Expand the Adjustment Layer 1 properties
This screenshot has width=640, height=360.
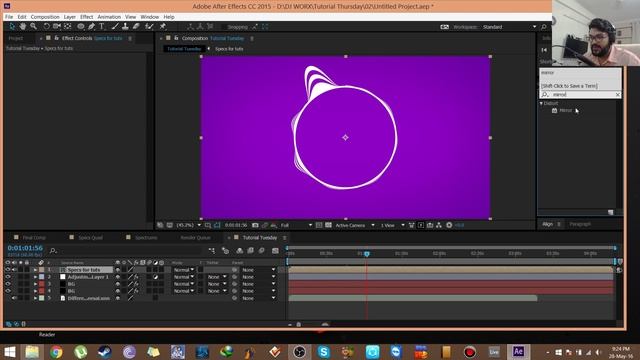pyautogui.click(x=36, y=277)
